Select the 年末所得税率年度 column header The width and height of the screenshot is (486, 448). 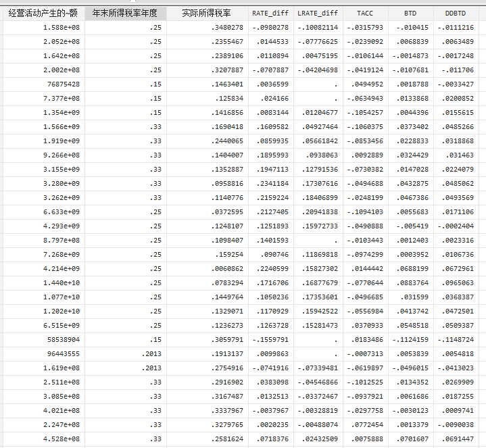[x=125, y=13]
